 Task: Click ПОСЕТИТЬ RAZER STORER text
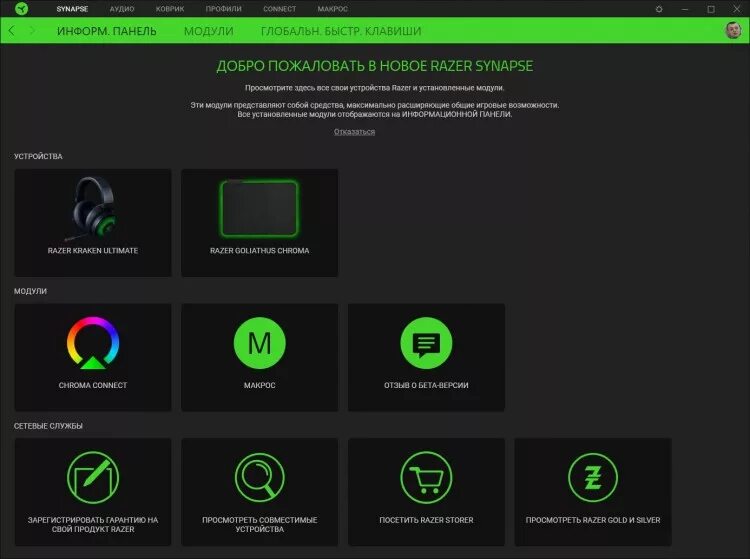tap(426, 520)
